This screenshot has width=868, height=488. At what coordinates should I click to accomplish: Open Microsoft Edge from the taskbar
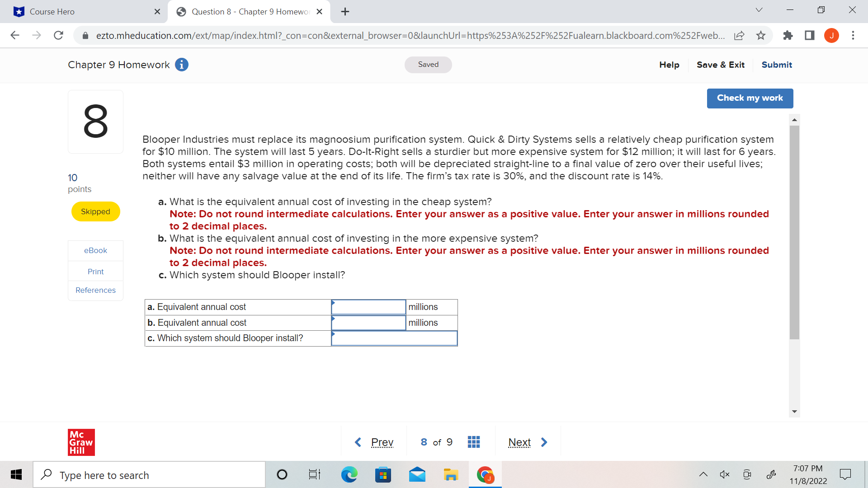[349, 475]
